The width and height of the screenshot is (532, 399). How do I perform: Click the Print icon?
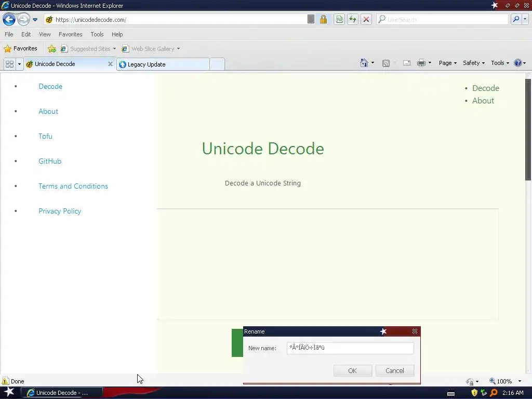coord(421,63)
